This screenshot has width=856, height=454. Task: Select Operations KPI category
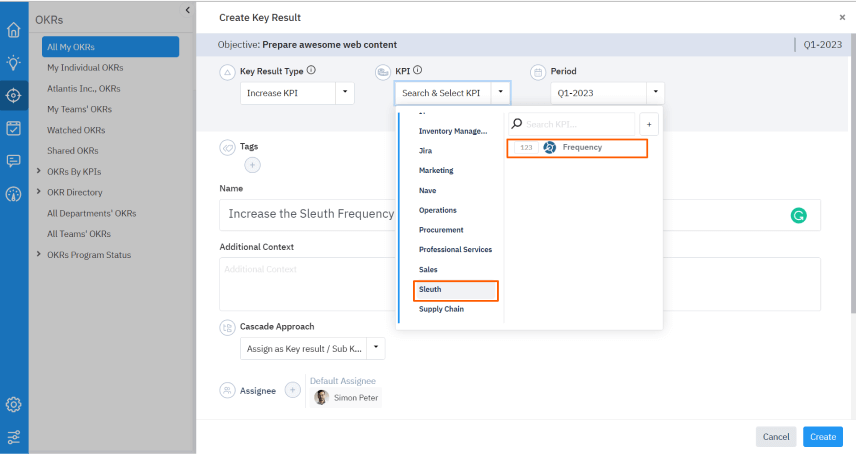[438, 210]
